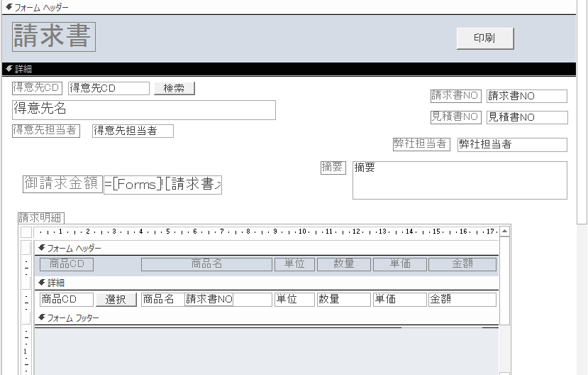Click the 見積書NO text box

coord(526,117)
